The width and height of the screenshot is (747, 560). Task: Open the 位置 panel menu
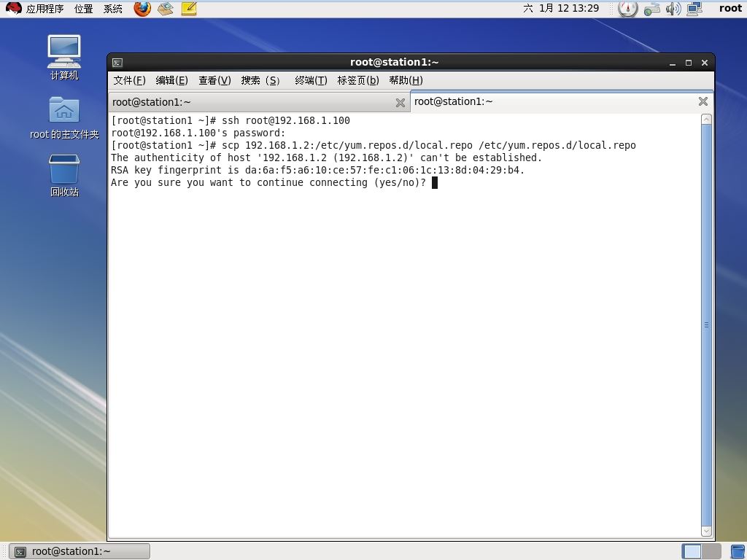point(83,9)
